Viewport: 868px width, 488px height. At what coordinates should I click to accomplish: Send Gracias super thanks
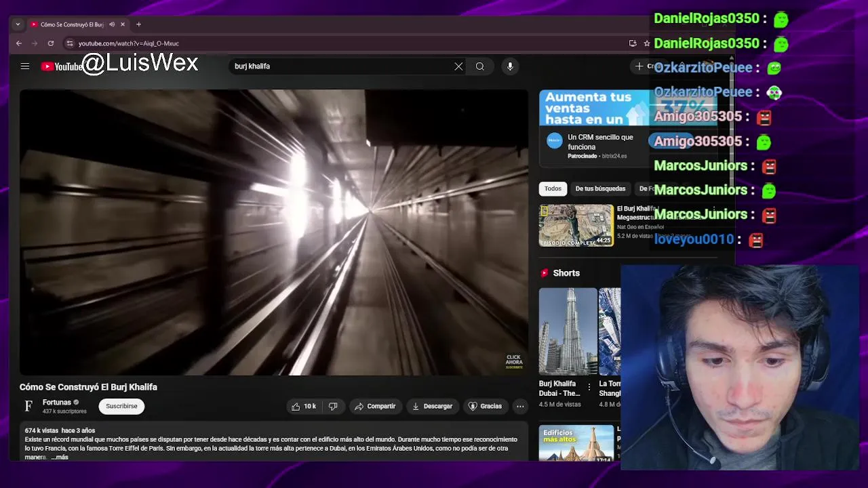pyautogui.click(x=485, y=406)
